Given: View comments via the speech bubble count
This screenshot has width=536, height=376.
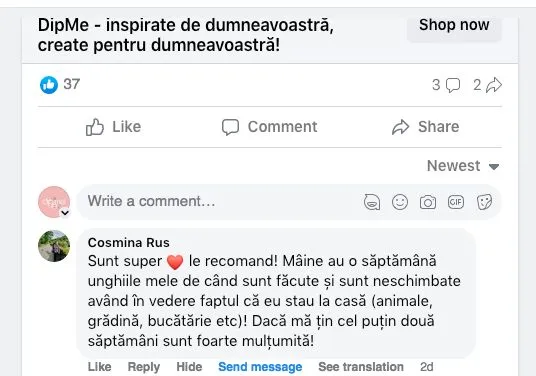Looking at the screenshot, I should 446,85.
